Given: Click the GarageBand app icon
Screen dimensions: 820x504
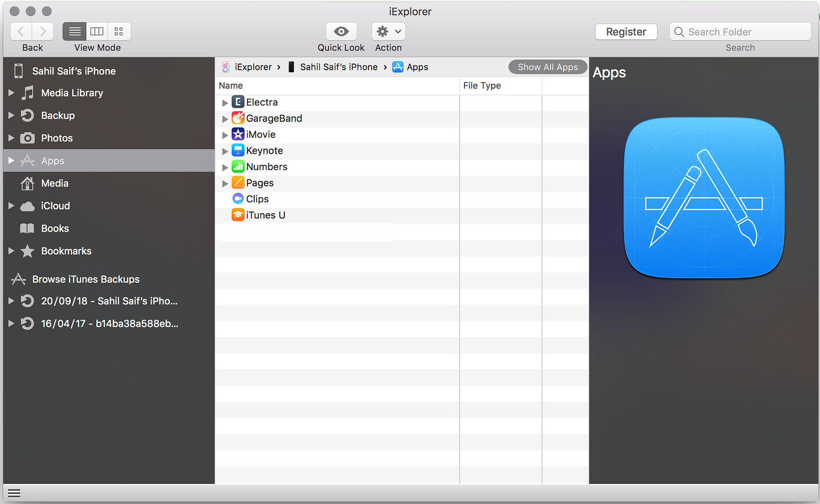Looking at the screenshot, I should click(x=238, y=118).
